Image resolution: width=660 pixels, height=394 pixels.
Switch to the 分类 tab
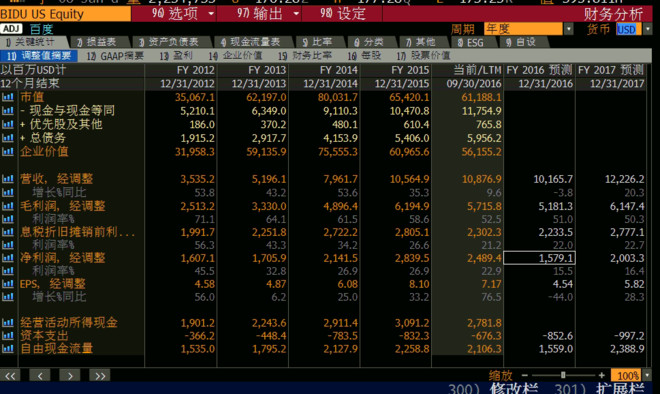[373, 42]
